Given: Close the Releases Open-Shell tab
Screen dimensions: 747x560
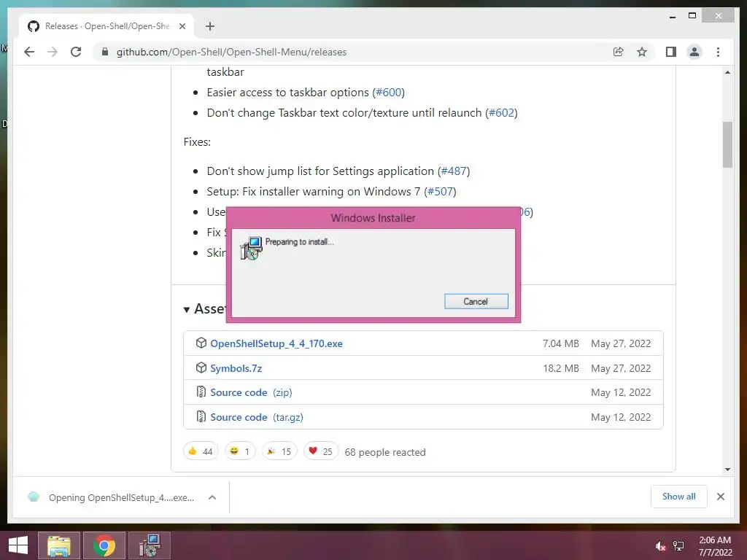Looking at the screenshot, I should click(182, 26).
